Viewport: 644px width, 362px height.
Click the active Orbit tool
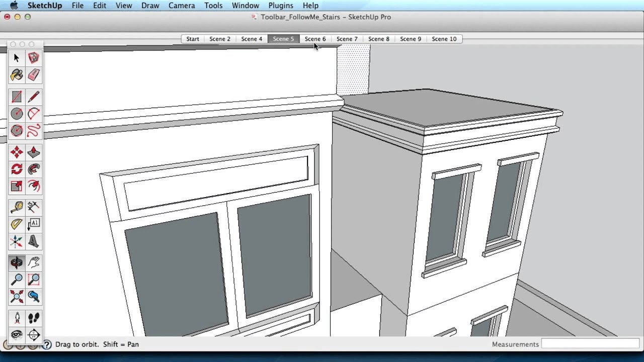pos(17,262)
